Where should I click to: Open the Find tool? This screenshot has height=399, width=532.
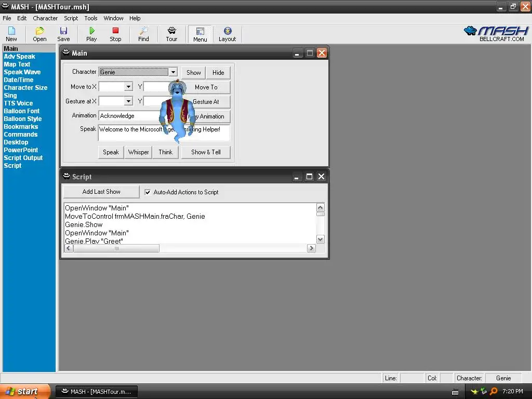point(143,34)
